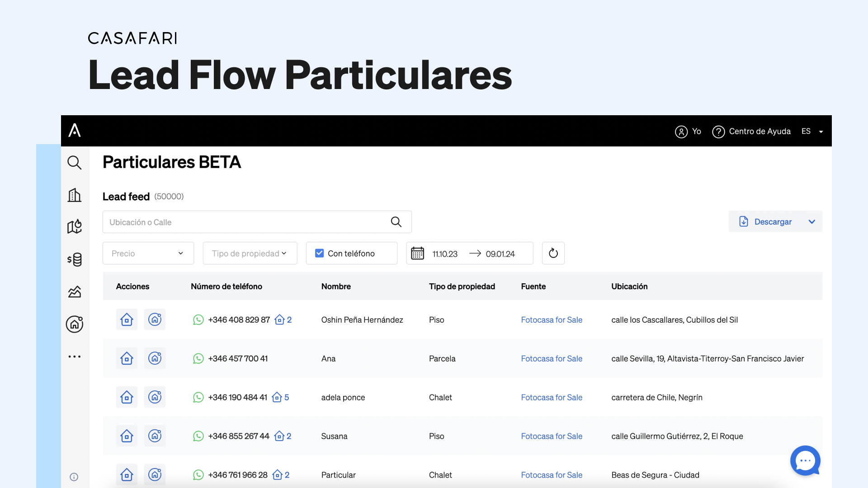
Task: Open the map/location sidebar icon panel
Action: coord(75,226)
